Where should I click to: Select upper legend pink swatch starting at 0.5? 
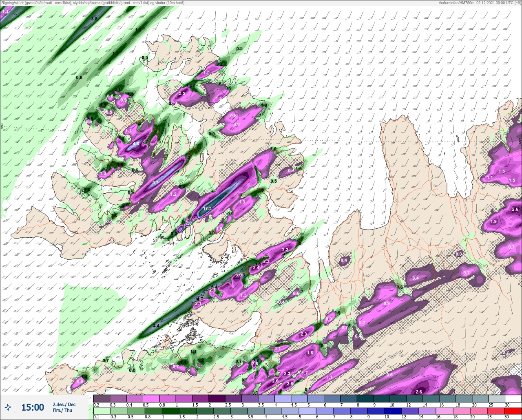(151, 398)
